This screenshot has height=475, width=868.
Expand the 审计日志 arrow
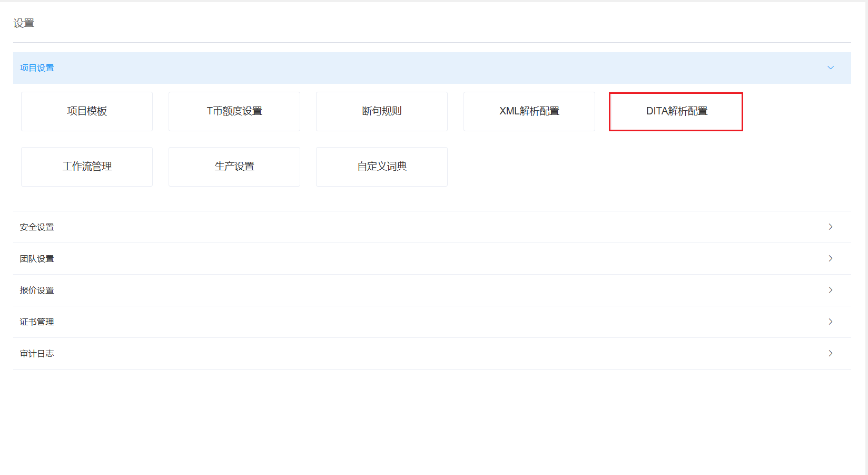point(830,353)
